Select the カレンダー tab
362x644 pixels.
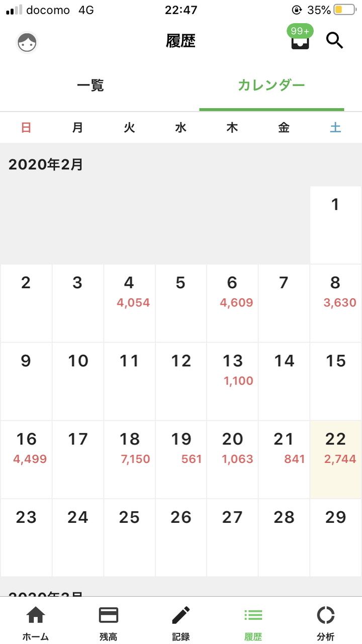pyautogui.click(x=271, y=86)
